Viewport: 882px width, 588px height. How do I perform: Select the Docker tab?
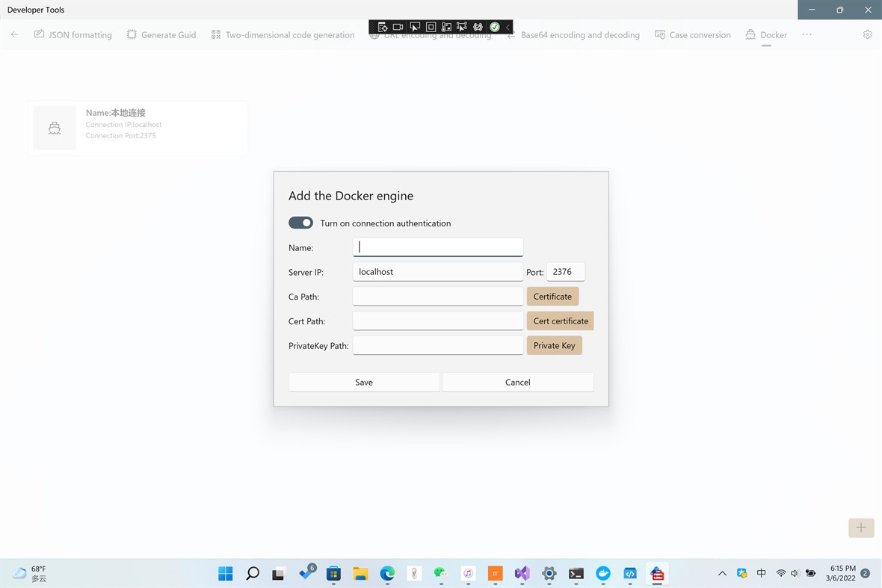(766, 35)
